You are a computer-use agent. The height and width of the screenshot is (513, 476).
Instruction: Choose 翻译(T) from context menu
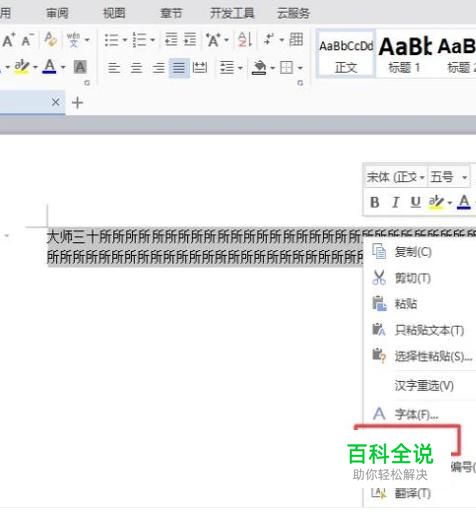413,493
